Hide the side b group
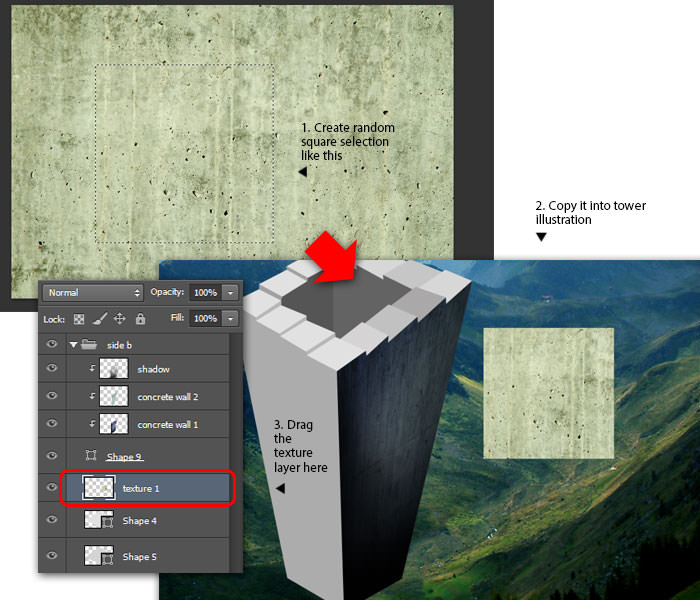The width and height of the screenshot is (700, 600). coord(52,344)
